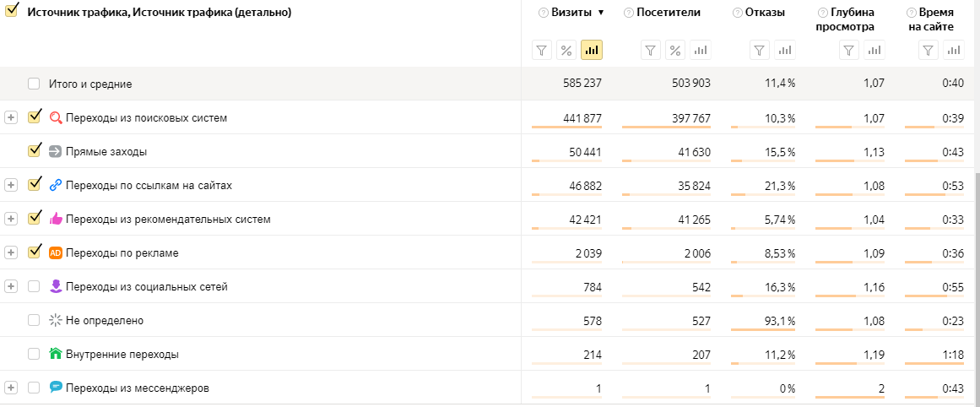
Task: Sort by the Визиты column header
Action: [571, 13]
